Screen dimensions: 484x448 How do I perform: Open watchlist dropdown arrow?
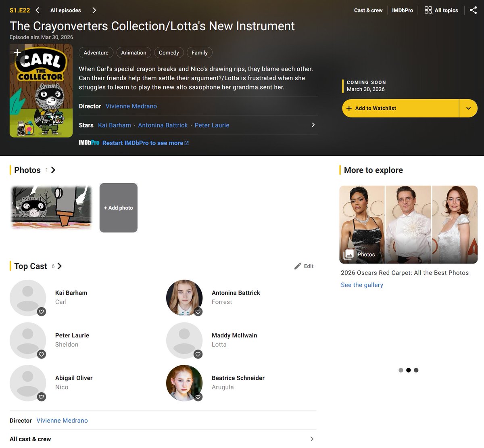(x=468, y=108)
